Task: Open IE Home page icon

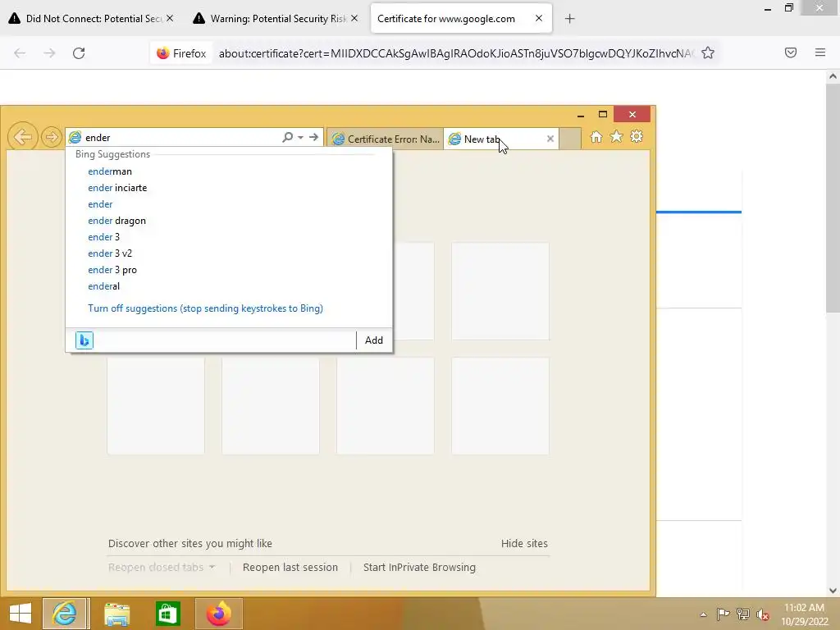Action: (x=596, y=137)
